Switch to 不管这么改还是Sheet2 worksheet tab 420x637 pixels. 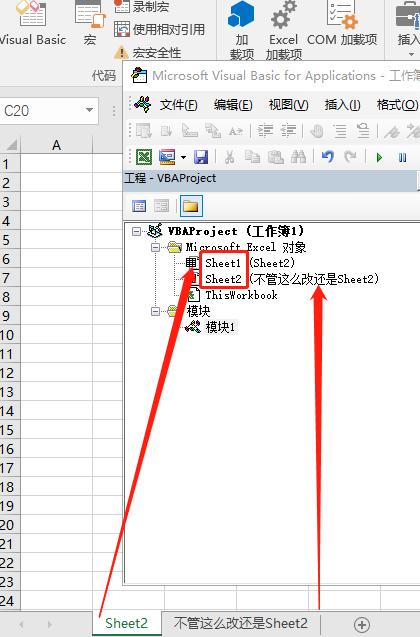coord(240,623)
